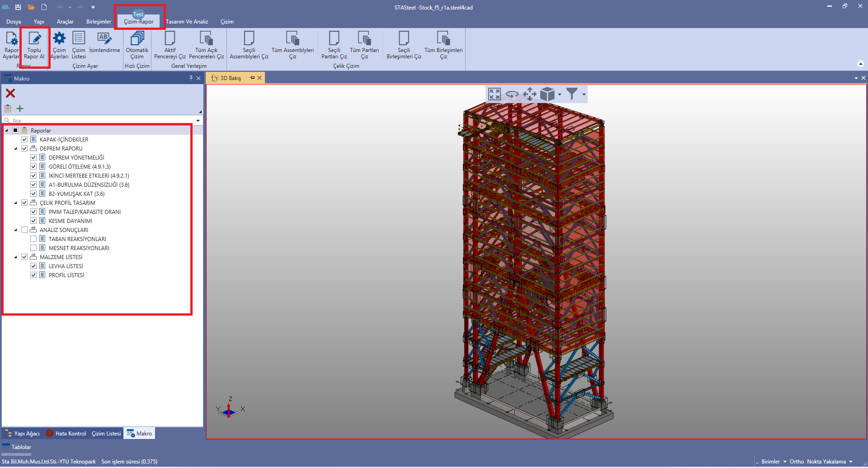The height and width of the screenshot is (468, 868).
Task: Click the Tüm Partları Çiz button
Action: pos(364,45)
